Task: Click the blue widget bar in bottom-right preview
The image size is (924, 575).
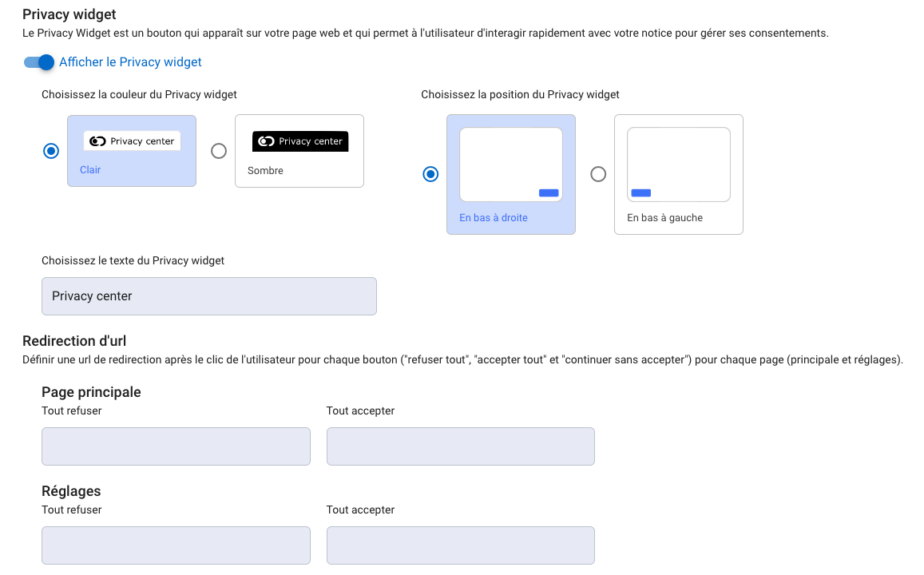Action: 547,192
